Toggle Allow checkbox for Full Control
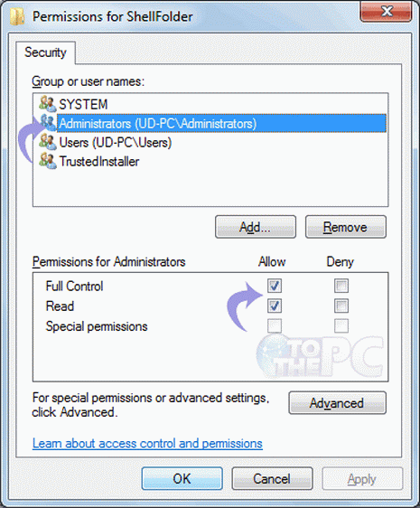420x508 pixels. [275, 286]
